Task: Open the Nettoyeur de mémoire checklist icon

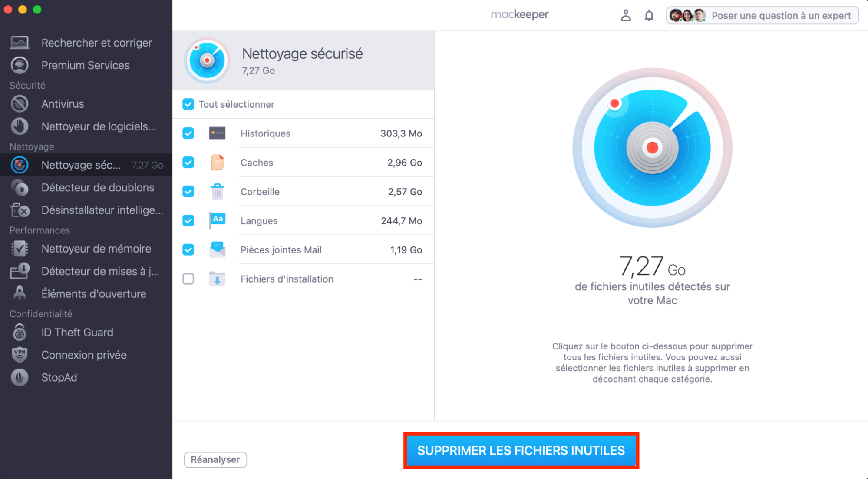Action: coord(20,249)
